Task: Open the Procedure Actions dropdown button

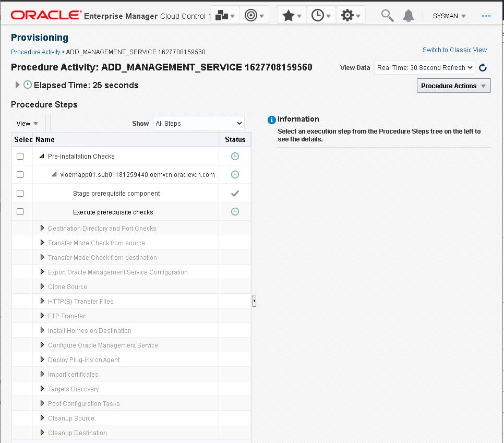Action: coord(453,85)
